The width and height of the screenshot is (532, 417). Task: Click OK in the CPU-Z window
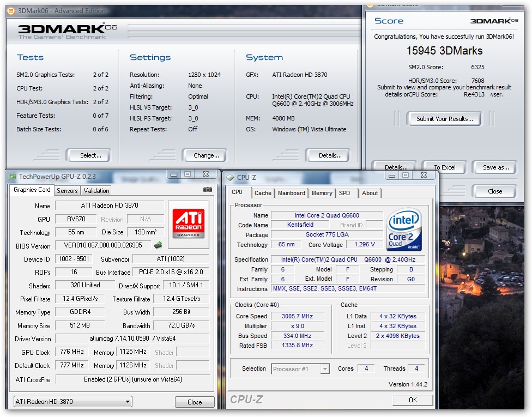(x=413, y=400)
